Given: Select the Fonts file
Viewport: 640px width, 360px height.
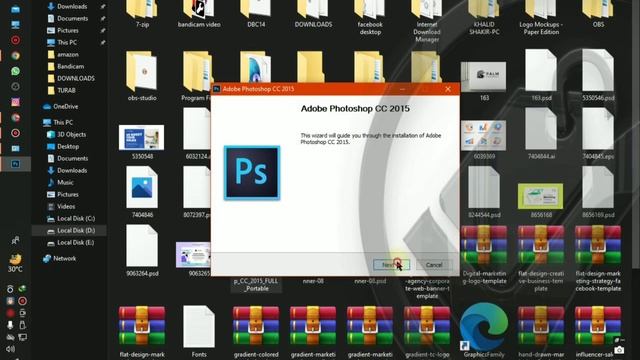Looking at the screenshot, I should tap(199, 331).
